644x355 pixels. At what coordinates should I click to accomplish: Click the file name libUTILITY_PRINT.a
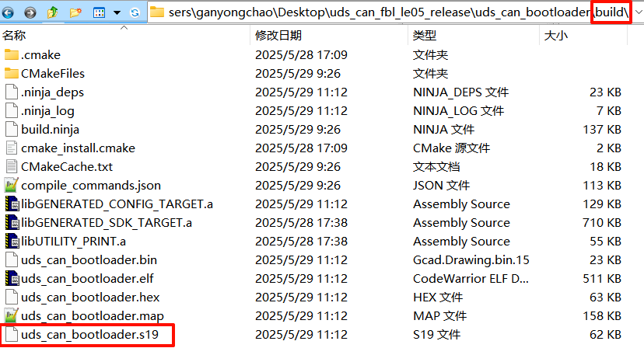tap(74, 242)
